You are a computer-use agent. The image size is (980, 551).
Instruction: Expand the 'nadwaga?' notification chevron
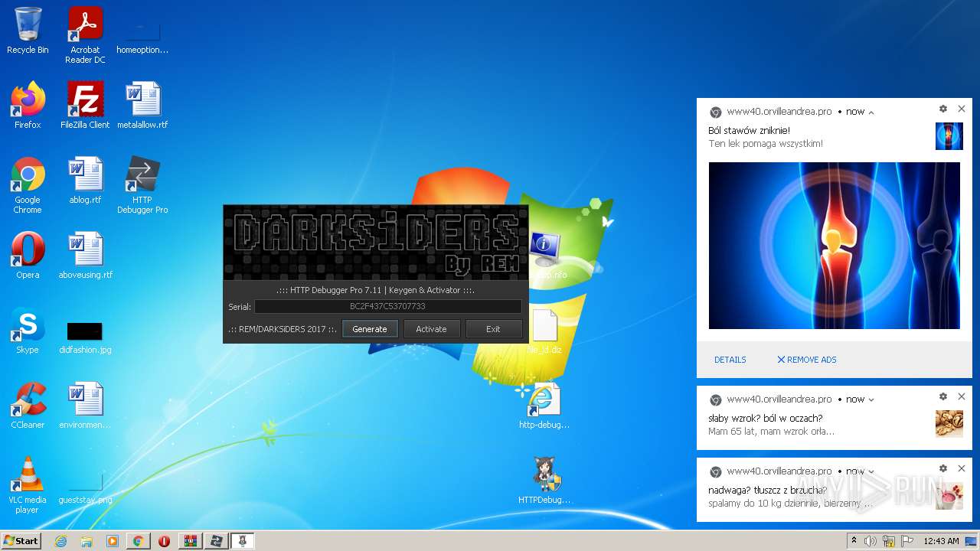(x=871, y=471)
